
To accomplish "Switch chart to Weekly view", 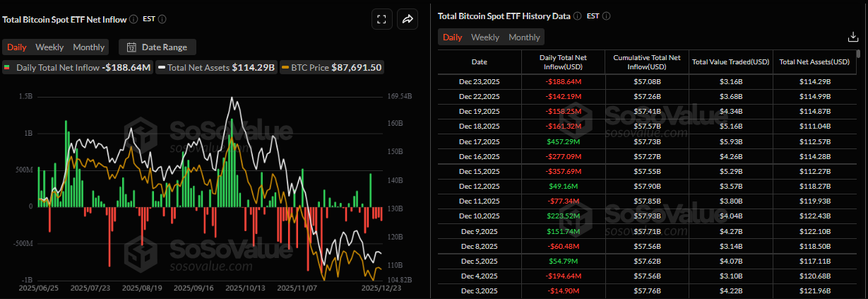I will point(49,47).
